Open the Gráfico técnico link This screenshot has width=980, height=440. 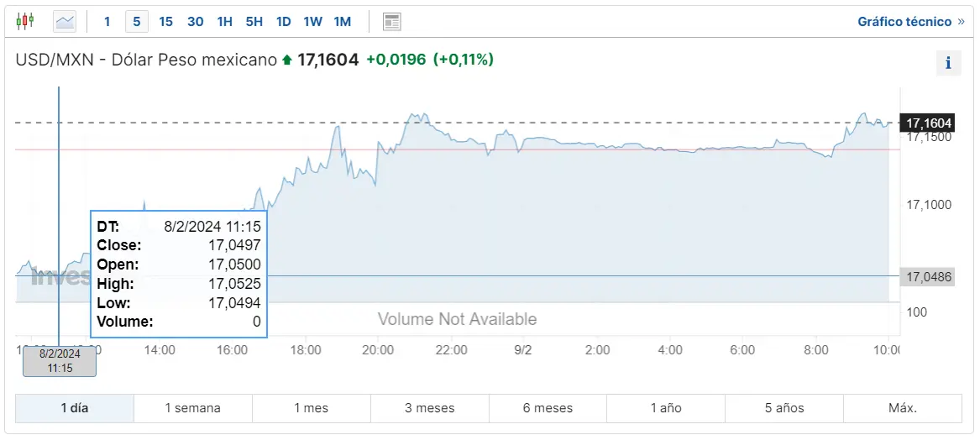pos(911,22)
